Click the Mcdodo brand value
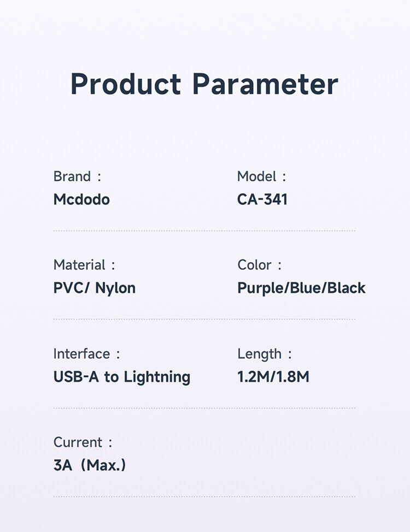Screen dimensions: 410x532 tap(81, 199)
